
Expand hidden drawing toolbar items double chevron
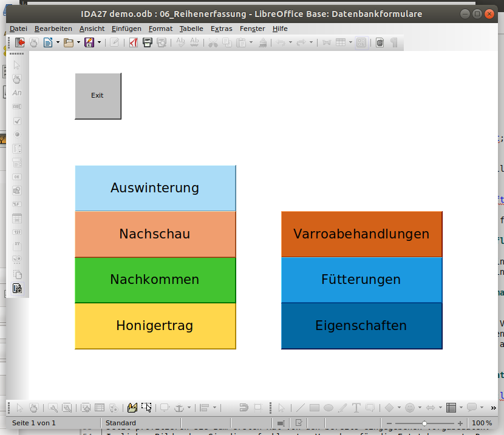coord(494,408)
